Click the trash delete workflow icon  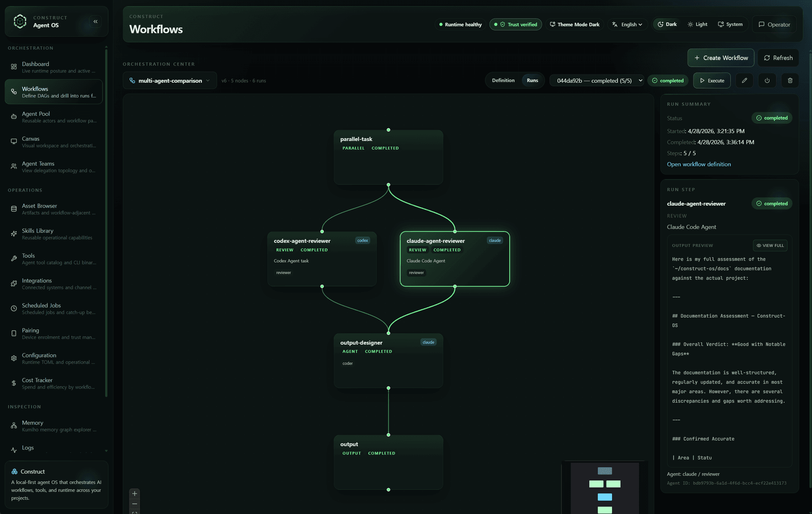coord(790,81)
